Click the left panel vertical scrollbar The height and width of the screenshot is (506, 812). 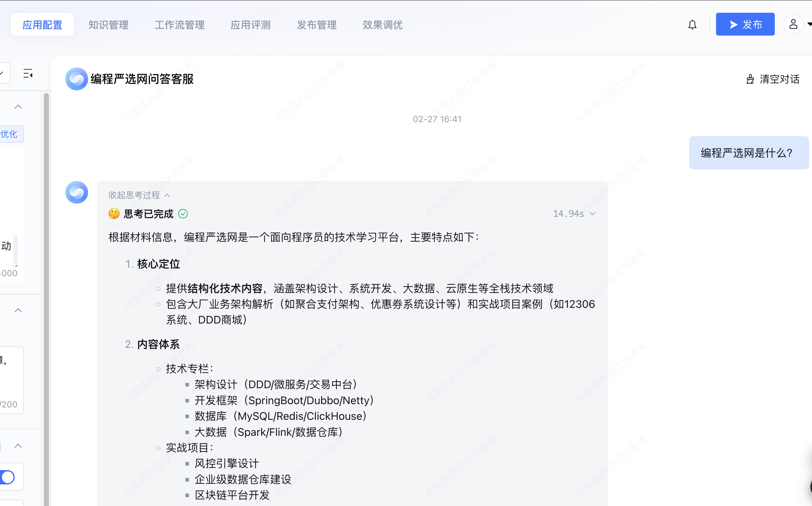pyautogui.click(x=46, y=268)
